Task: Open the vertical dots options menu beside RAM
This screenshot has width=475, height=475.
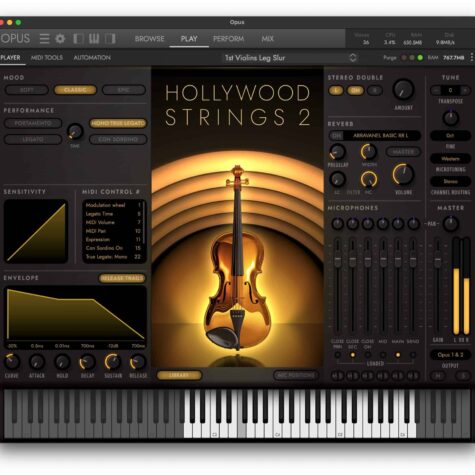Action: click(x=472, y=57)
